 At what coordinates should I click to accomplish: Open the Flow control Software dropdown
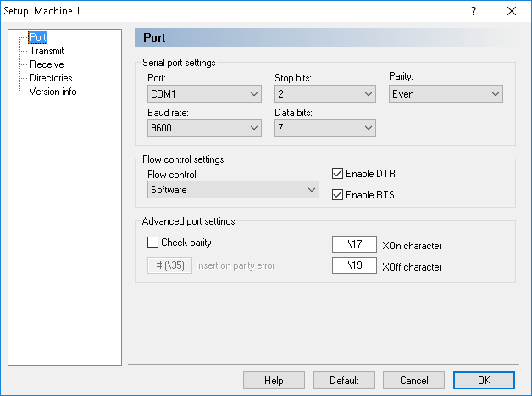pos(233,190)
